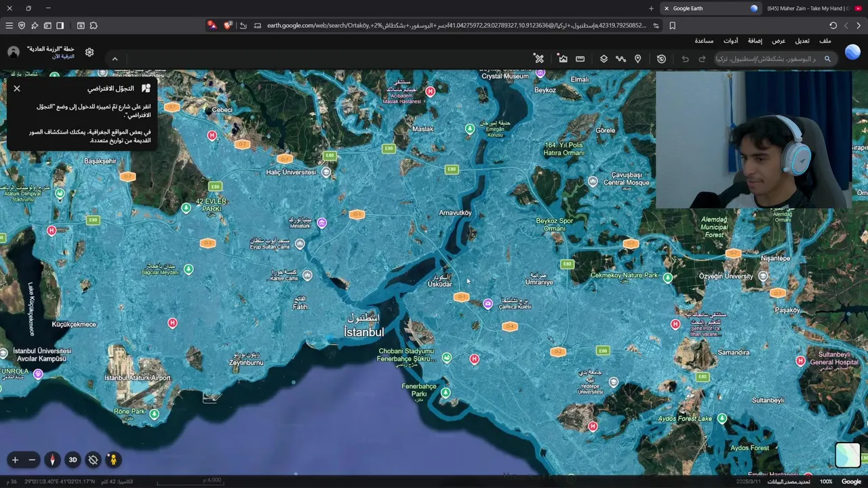Viewport: 868px width, 488px height.
Task: Open settings gear next to plan label
Action: pos(90,52)
